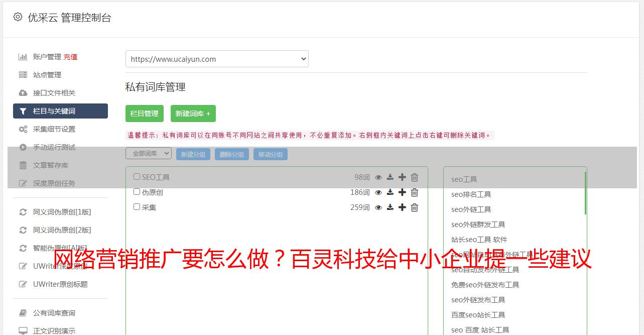The image size is (644, 335).
Task: Select keyword seo 百度 站长工具
Action: pyautogui.click(x=480, y=330)
